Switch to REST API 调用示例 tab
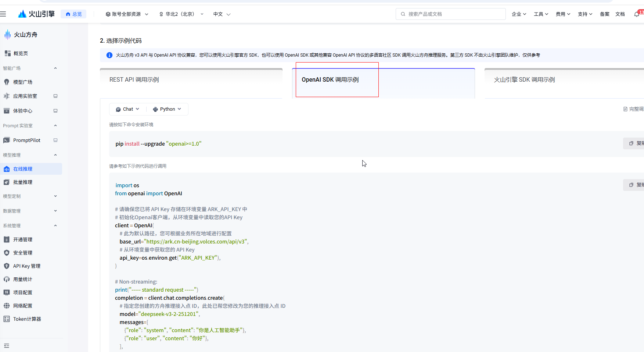 coord(191,83)
